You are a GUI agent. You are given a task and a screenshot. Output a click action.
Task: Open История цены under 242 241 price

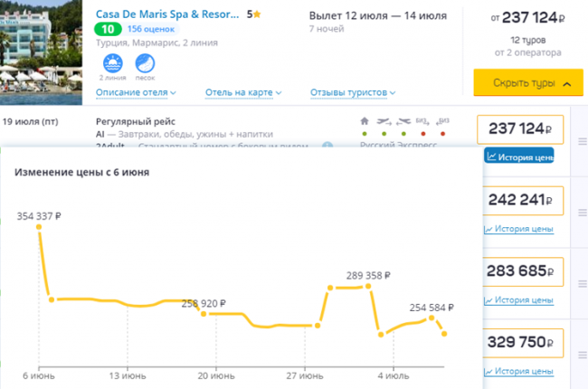[519, 229]
